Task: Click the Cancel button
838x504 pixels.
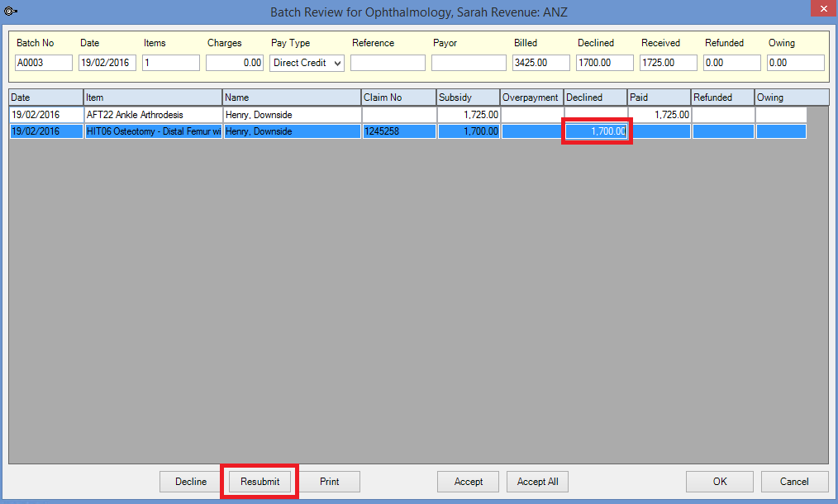Action: coord(794,482)
